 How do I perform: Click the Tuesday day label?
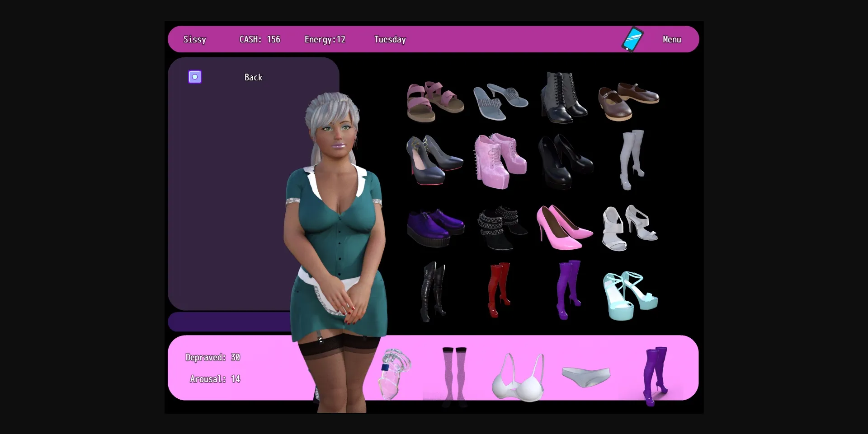(x=390, y=39)
